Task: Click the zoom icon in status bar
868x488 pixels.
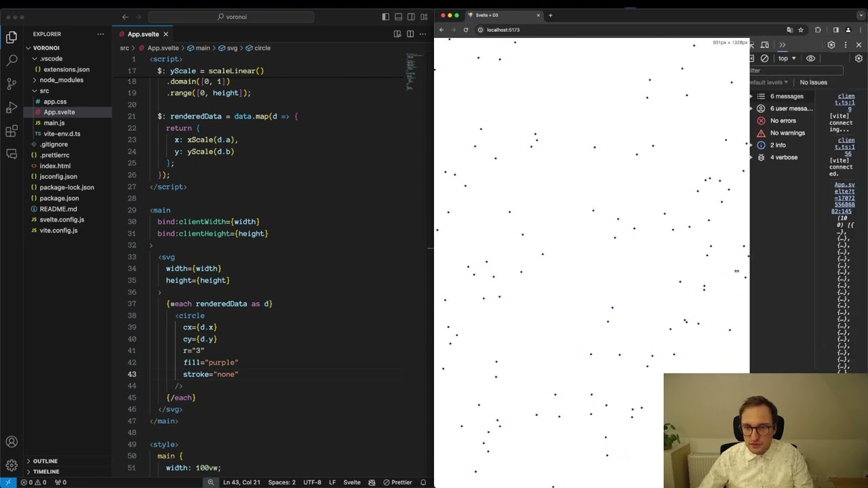Action: (211, 483)
